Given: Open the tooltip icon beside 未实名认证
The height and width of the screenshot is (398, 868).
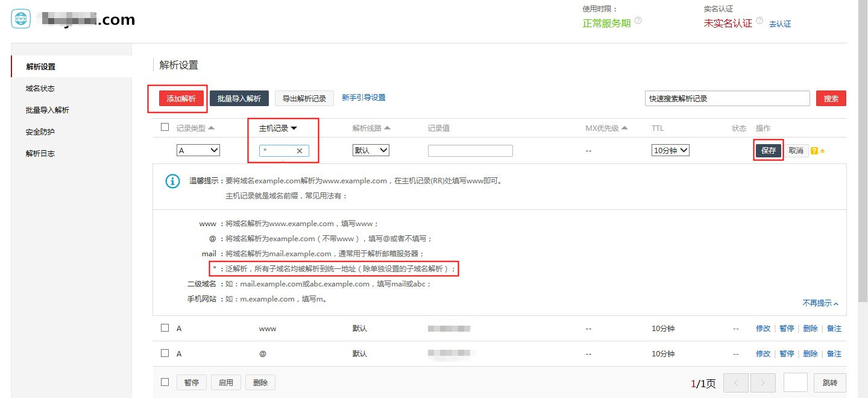Looking at the screenshot, I should (x=759, y=20).
